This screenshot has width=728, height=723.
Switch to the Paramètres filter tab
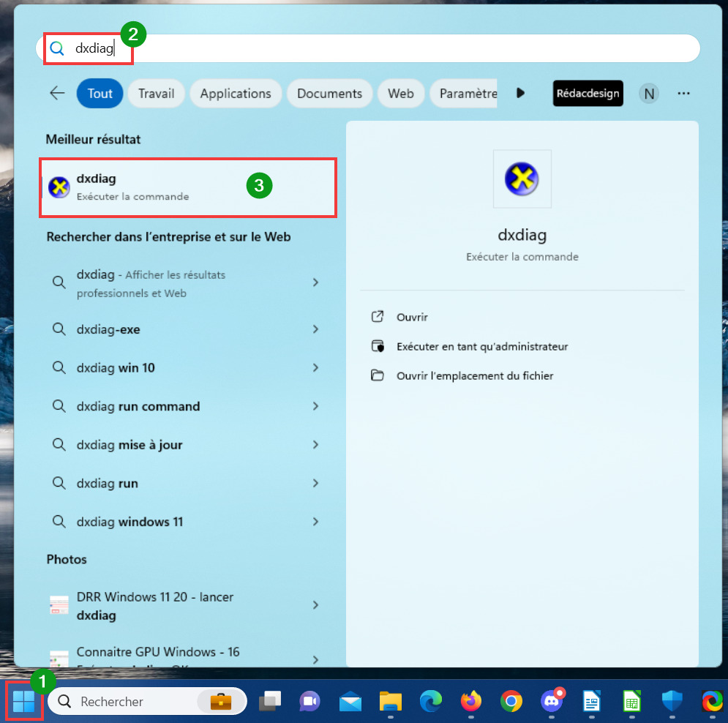465,94
